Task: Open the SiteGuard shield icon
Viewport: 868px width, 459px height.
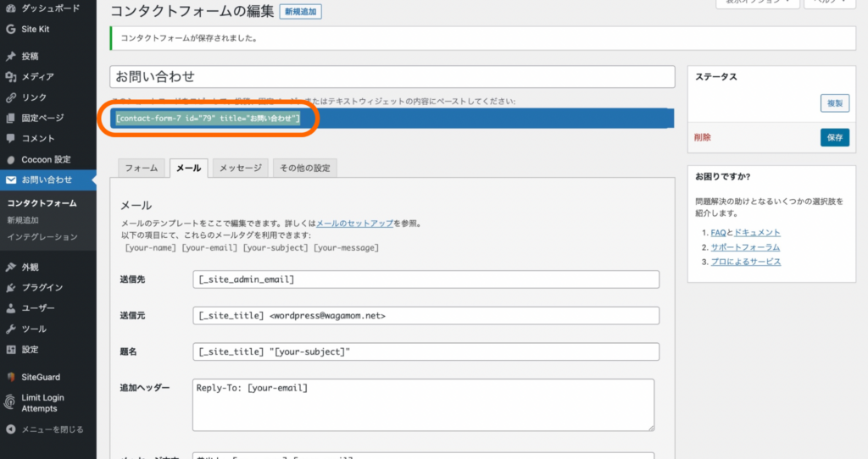Action: [x=11, y=377]
